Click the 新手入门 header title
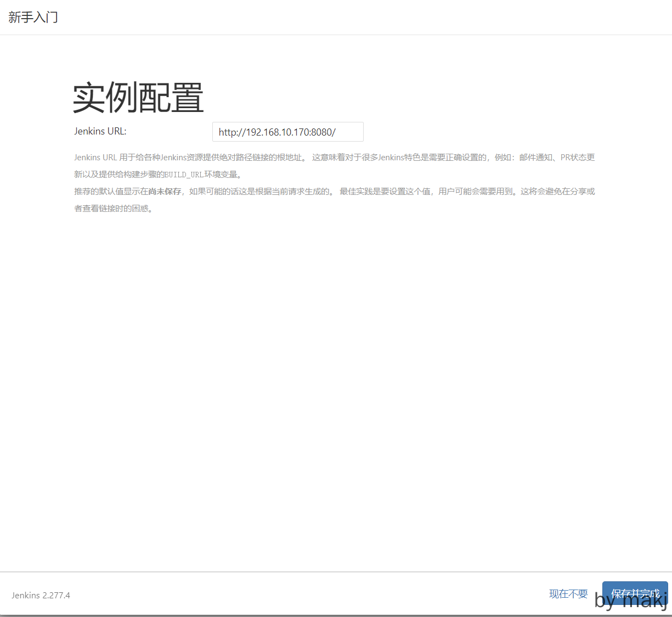 33,17
